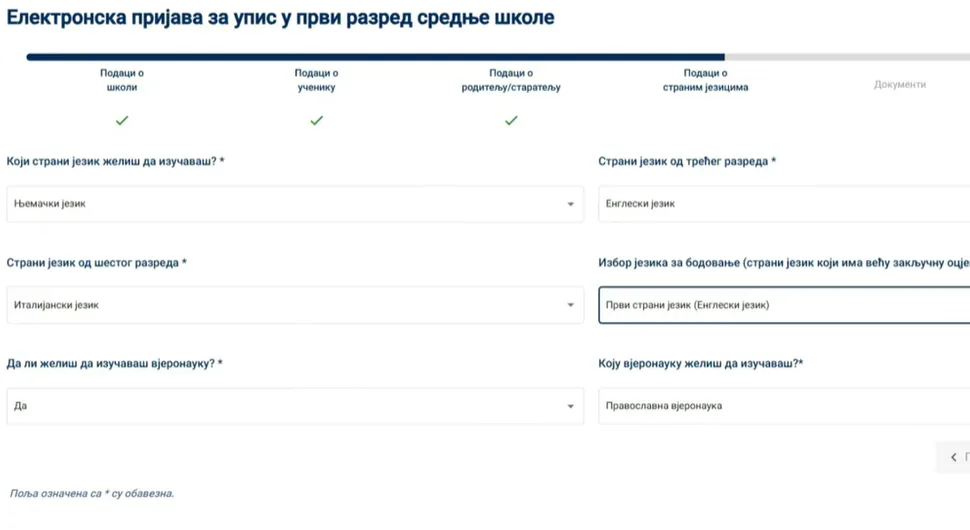970x530 pixels.
Task: Open the Православна вјеронаука dropdown
Action: [x=784, y=406]
